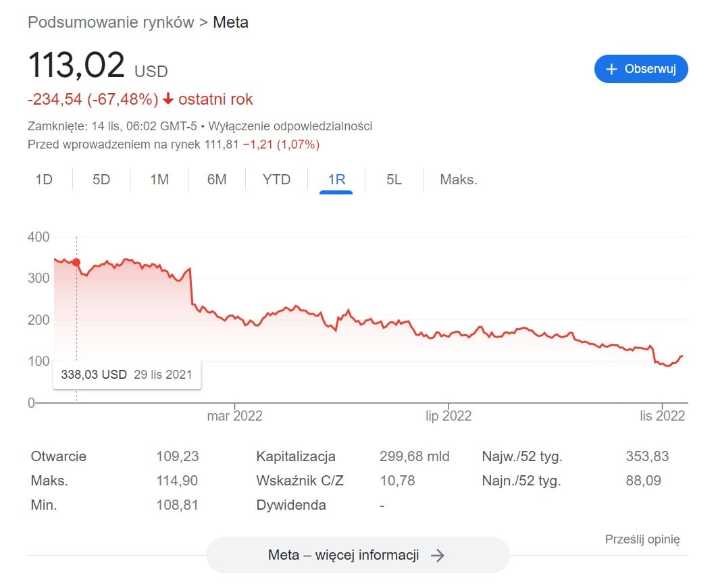The width and height of the screenshot is (718, 588).
Task: Choose the YTD chart range
Action: pyautogui.click(x=276, y=180)
